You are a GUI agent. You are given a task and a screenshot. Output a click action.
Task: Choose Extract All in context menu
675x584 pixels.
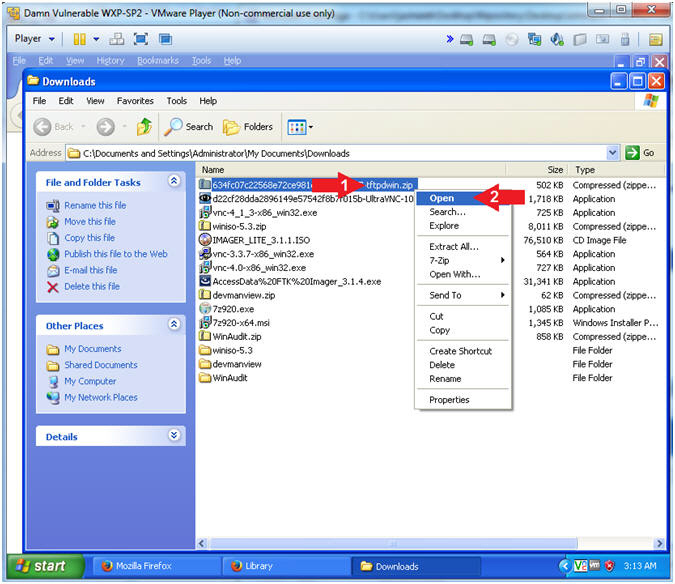pyautogui.click(x=463, y=247)
